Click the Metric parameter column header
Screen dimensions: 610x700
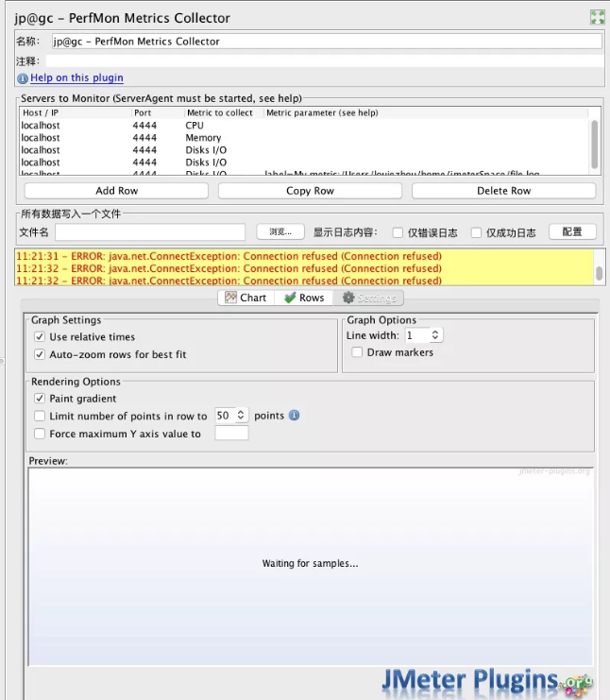426,113
